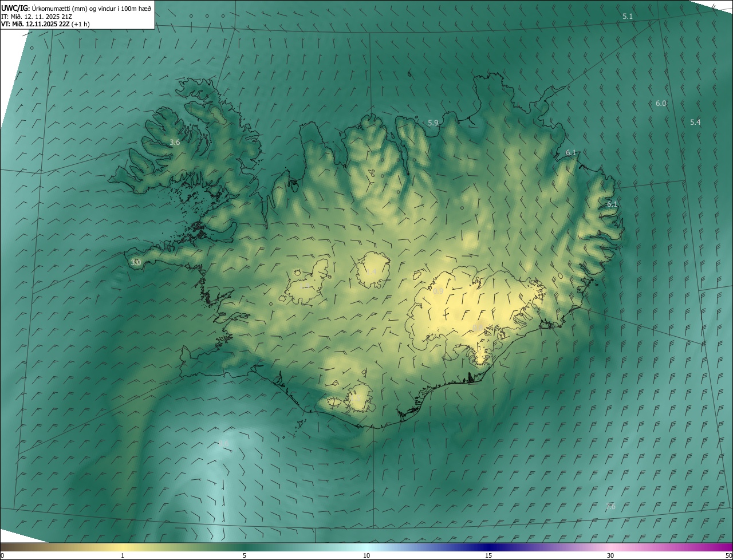Click the purple colorbar end at 50
This screenshot has width=733, height=560.
728,547
